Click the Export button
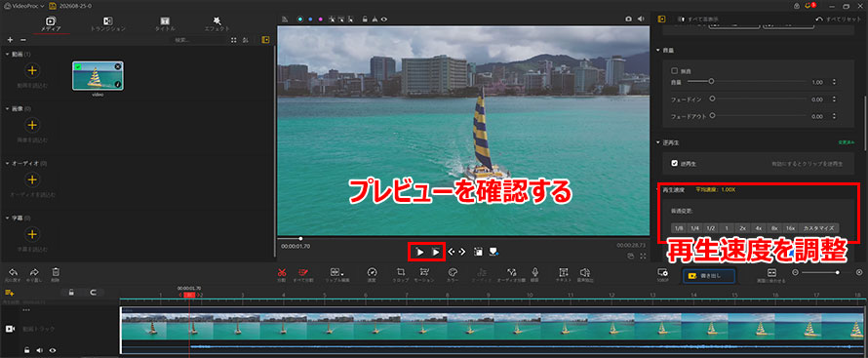This screenshot has width=868, height=358. [709, 275]
